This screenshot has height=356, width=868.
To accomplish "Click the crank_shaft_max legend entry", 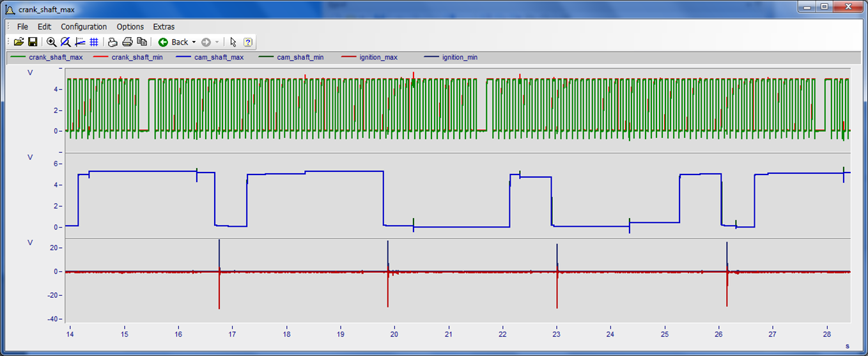I will pyautogui.click(x=56, y=58).
